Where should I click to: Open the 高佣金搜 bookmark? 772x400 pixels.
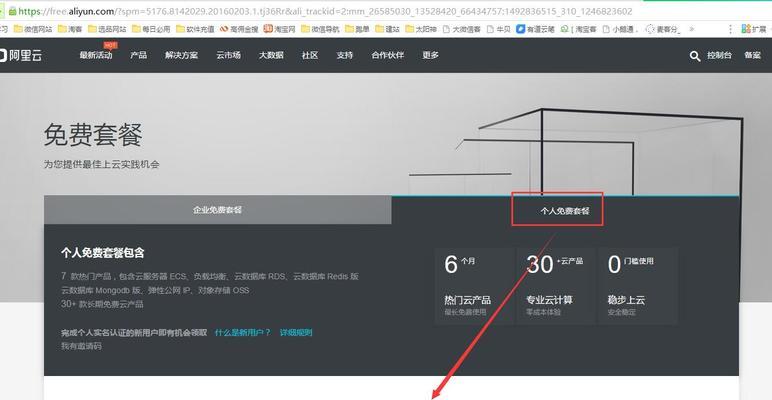[239, 29]
